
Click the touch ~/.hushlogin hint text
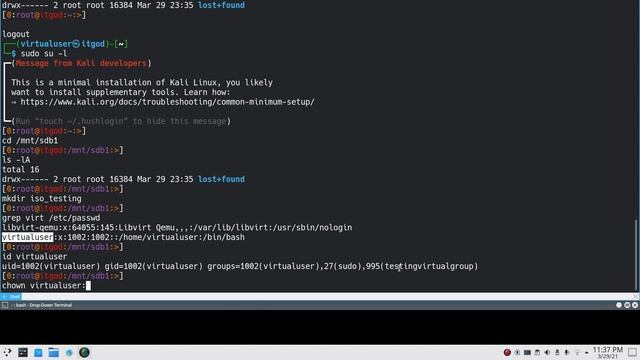point(121,121)
